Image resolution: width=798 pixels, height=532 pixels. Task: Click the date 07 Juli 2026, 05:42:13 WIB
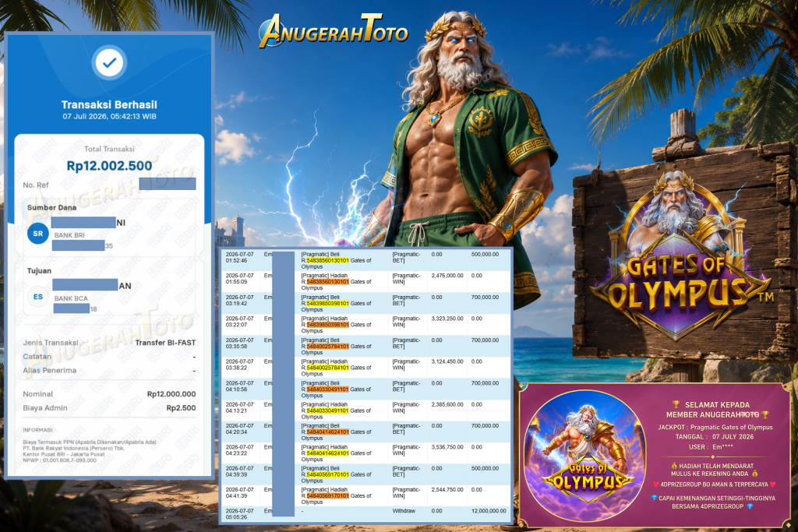point(109,117)
